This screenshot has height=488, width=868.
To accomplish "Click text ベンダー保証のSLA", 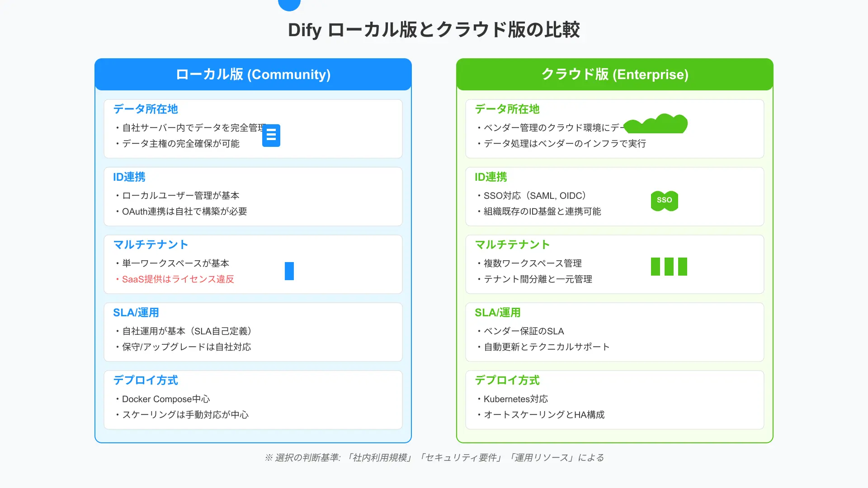I will click(520, 331).
